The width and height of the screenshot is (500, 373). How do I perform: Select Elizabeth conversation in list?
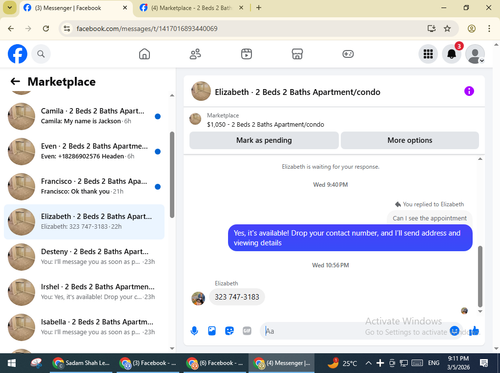84,222
